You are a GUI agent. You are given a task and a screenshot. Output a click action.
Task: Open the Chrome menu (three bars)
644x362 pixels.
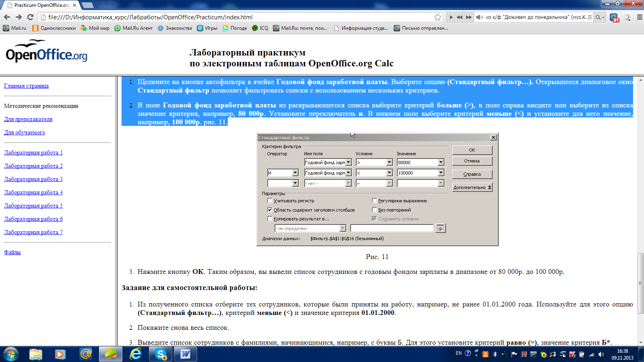coord(639,17)
